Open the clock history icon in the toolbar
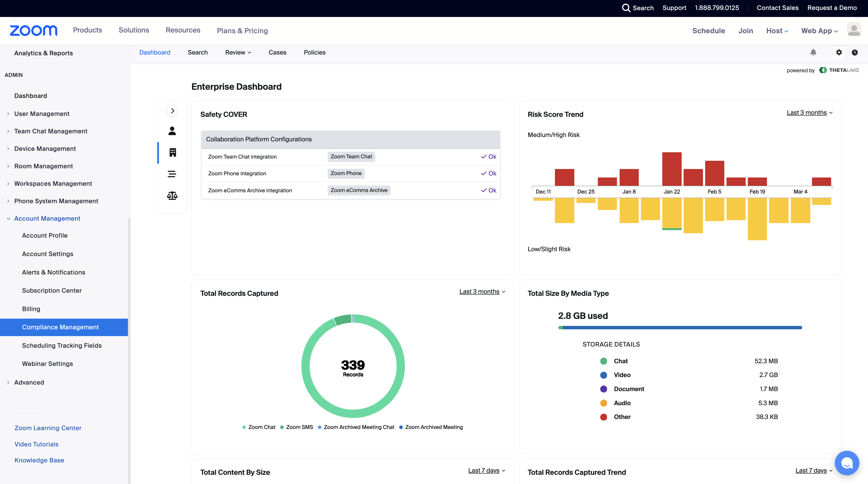The width and height of the screenshot is (868, 484). 855,53
